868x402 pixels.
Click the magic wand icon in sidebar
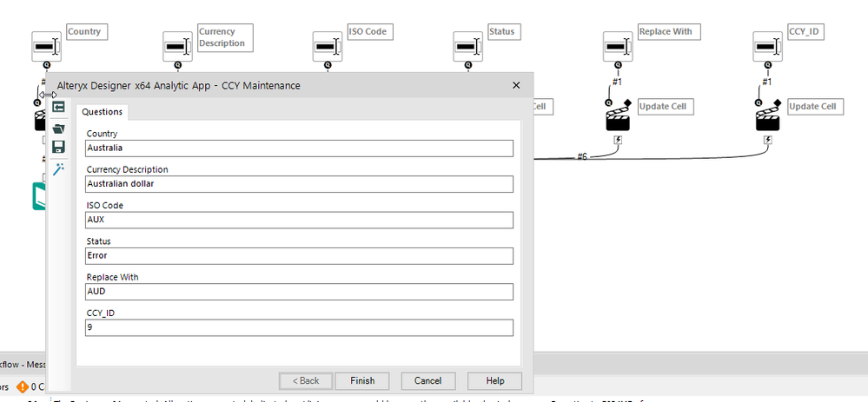pos(58,169)
